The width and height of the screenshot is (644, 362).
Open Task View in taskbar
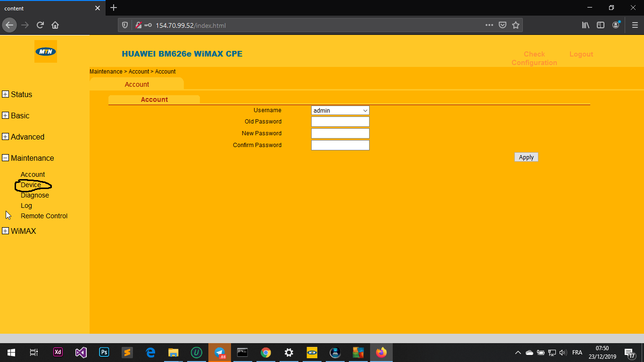34,353
